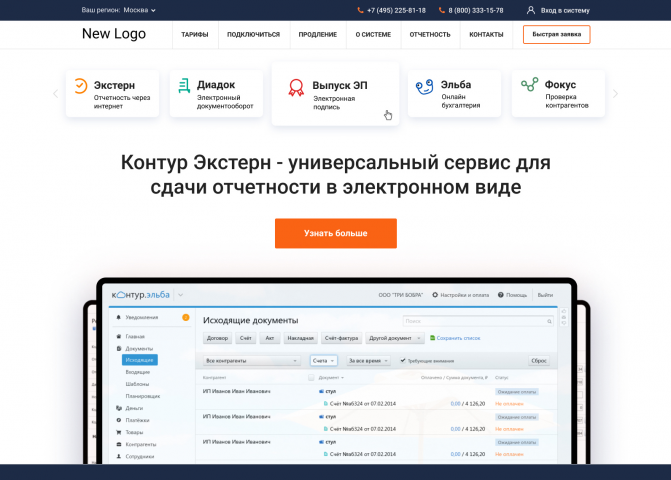Click the Счёт-фактура button
Image resolution: width=671 pixels, height=480 pixels.
click(341, 338)
